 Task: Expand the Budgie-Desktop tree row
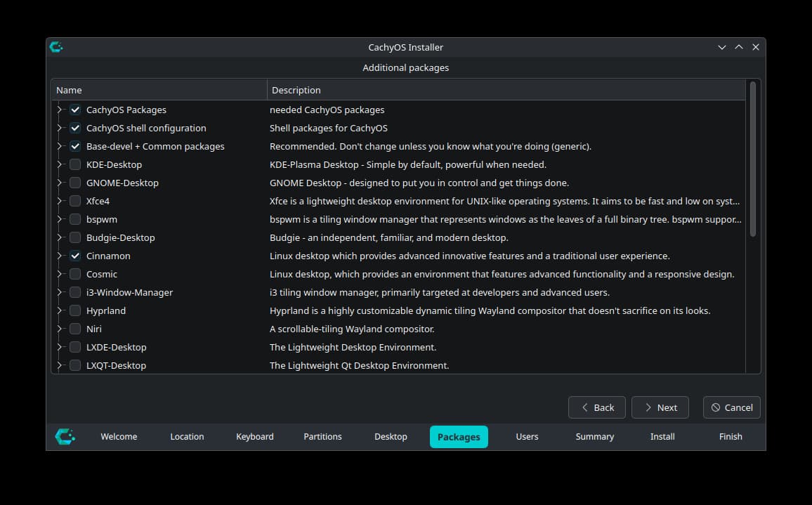click(x=59, y=237)
